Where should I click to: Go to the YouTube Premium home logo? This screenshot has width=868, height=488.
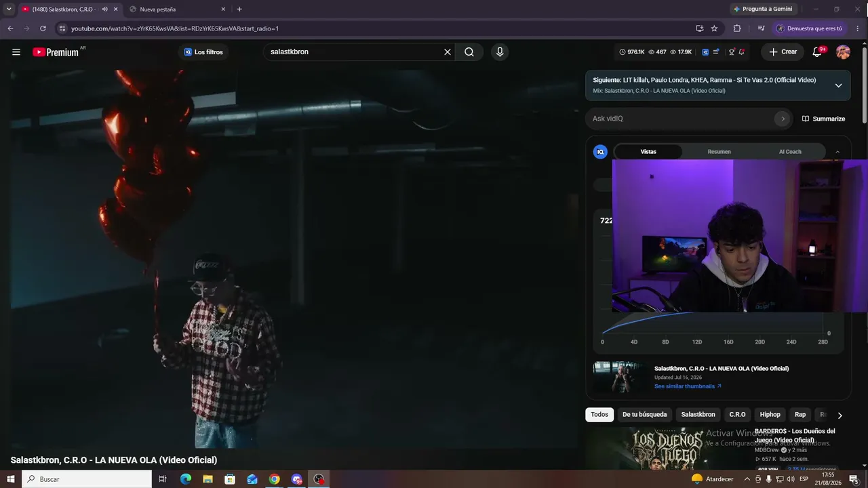coord(56,52)
